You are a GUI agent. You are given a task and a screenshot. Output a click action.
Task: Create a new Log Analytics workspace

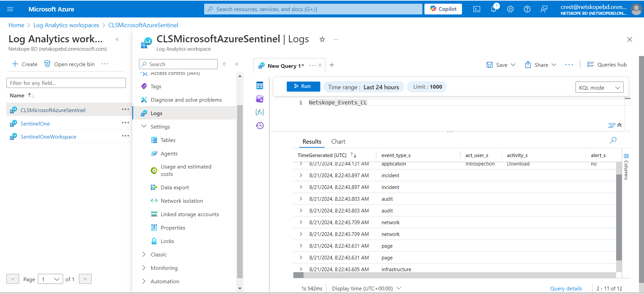tap(25, 64)
